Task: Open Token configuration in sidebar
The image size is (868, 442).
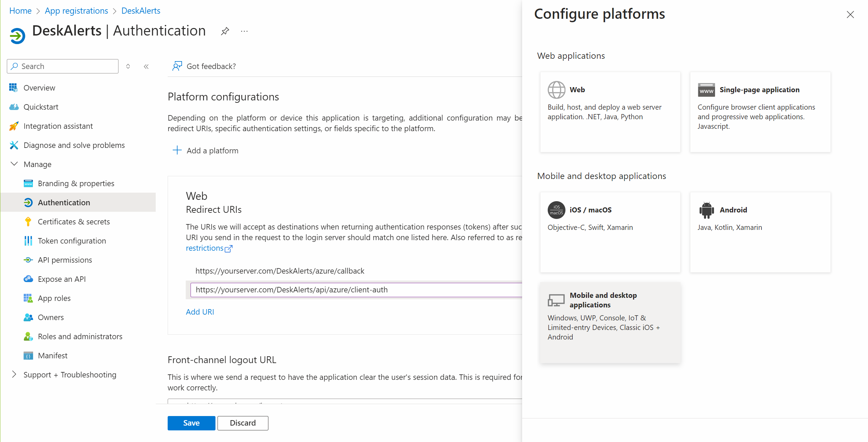Action: coord(72,241)
